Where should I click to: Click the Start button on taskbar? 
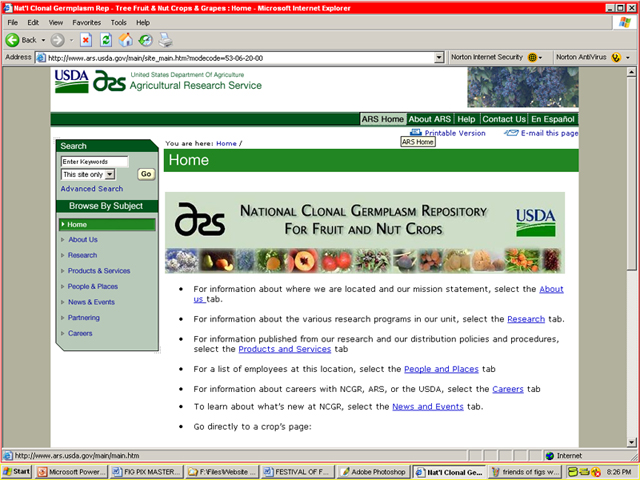(17, 472)
